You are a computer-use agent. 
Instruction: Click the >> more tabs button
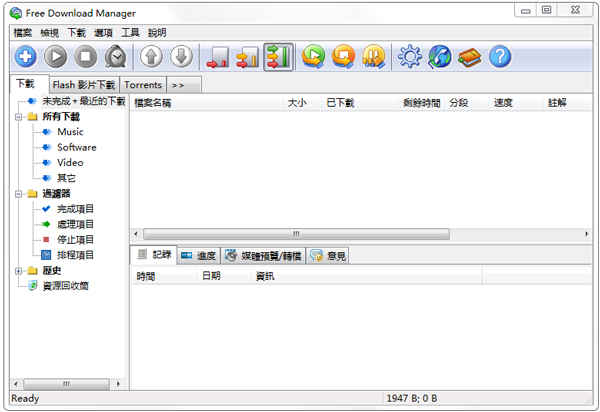(x=184, y=85)
